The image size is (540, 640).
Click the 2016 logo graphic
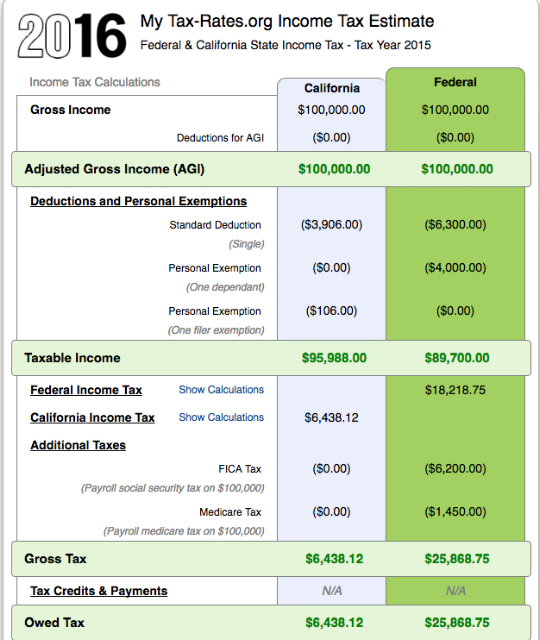coord(72,36)
